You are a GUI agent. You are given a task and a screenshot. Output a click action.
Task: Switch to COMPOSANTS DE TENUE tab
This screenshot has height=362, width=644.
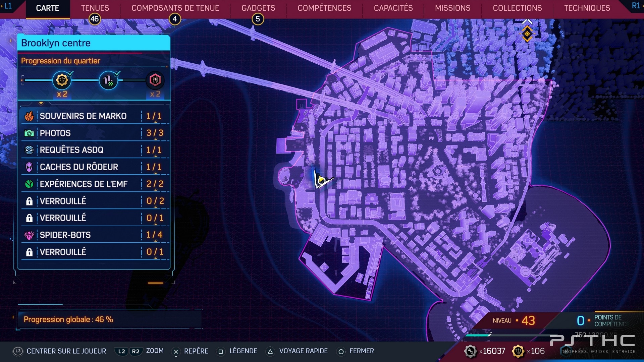[175, 8]
